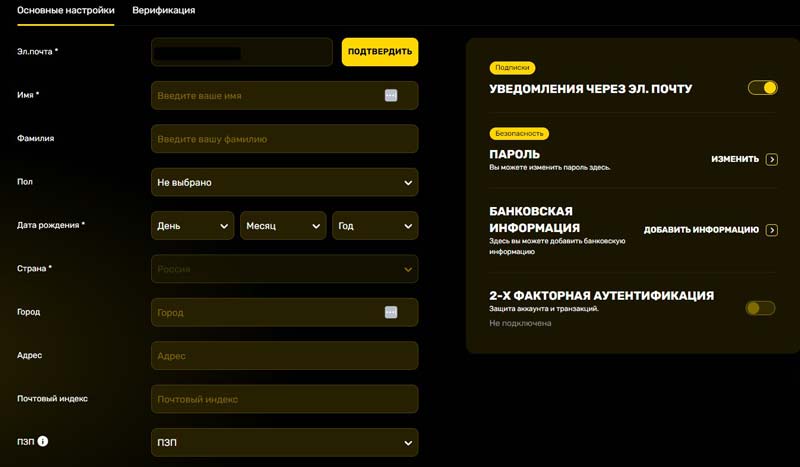
Task: Enable two-factor authentication switch
Action: pyautogui.click(x=760, y=308)
